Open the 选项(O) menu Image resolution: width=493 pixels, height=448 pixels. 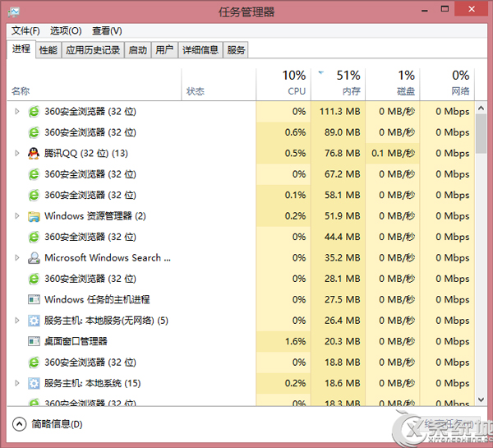coord(66,31)
